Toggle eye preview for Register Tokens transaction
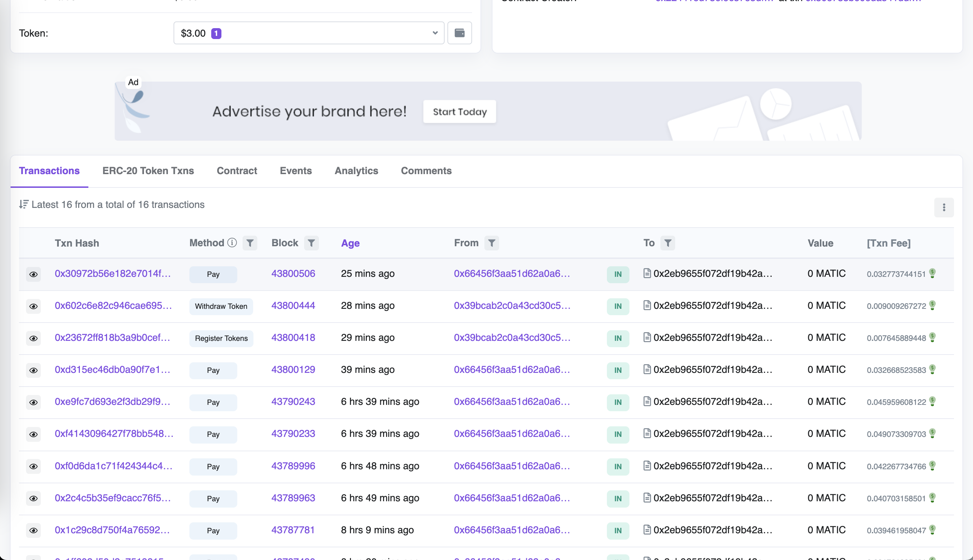Screen dimensions: 973x560 33,338
